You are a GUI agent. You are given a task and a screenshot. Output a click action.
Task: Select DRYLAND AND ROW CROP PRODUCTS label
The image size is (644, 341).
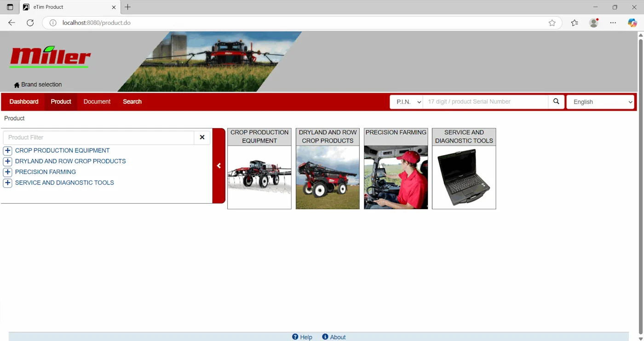[70, 161]
